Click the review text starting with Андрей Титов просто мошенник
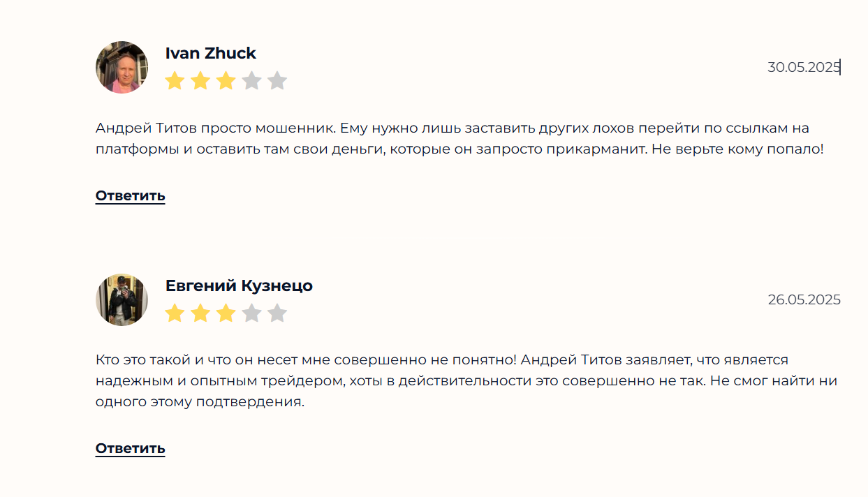This screenshot has width=868, height=497. click(460, 138)
